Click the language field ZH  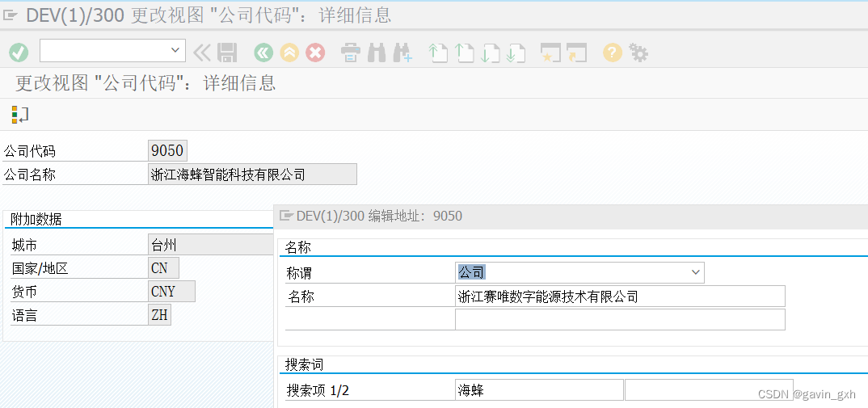(x=159, y=315)
